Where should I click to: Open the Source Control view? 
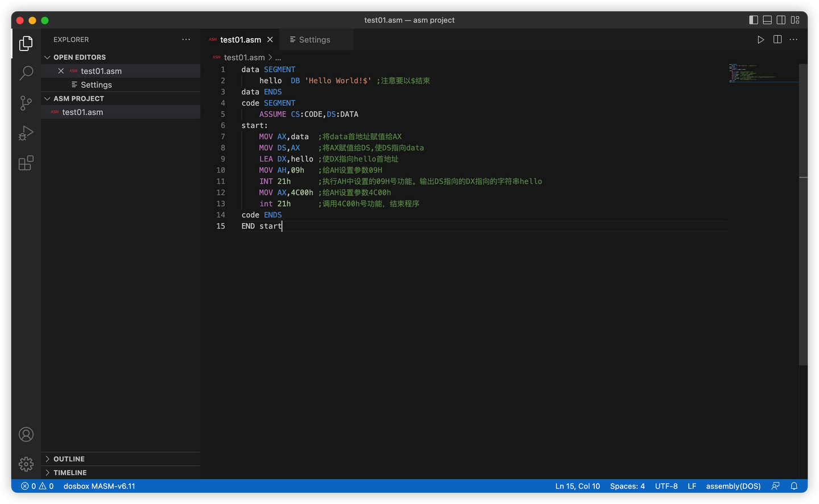click(26, 103)
